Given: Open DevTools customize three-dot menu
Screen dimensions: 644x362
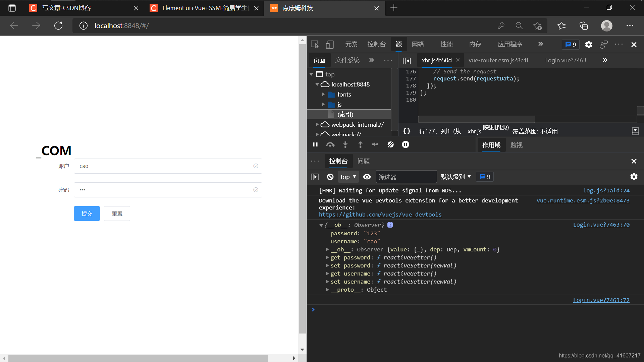Looking at the screenshot, I should (619, 44).
